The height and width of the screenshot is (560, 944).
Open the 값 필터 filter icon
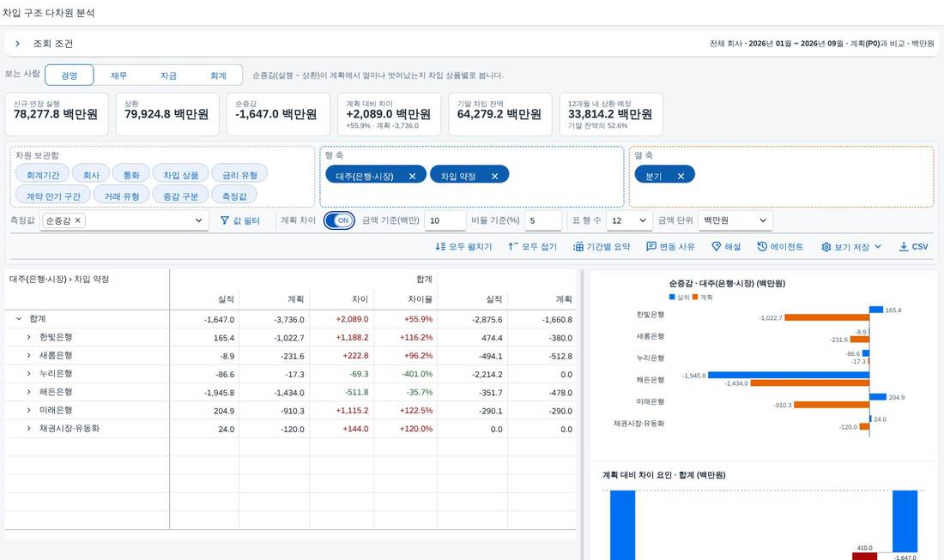[225, 220]
